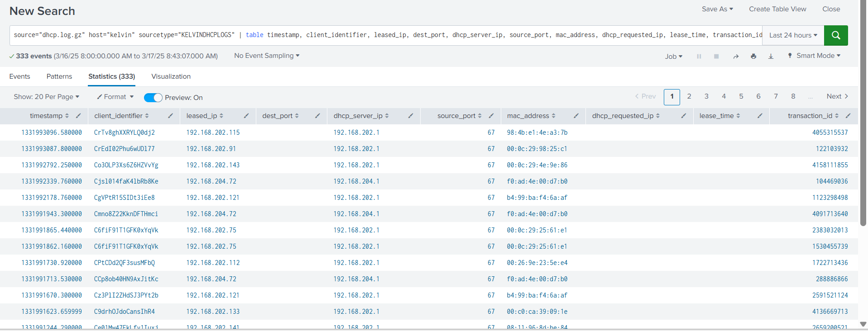Edit the lease_time column with pencil icon

tap(760, 116)
